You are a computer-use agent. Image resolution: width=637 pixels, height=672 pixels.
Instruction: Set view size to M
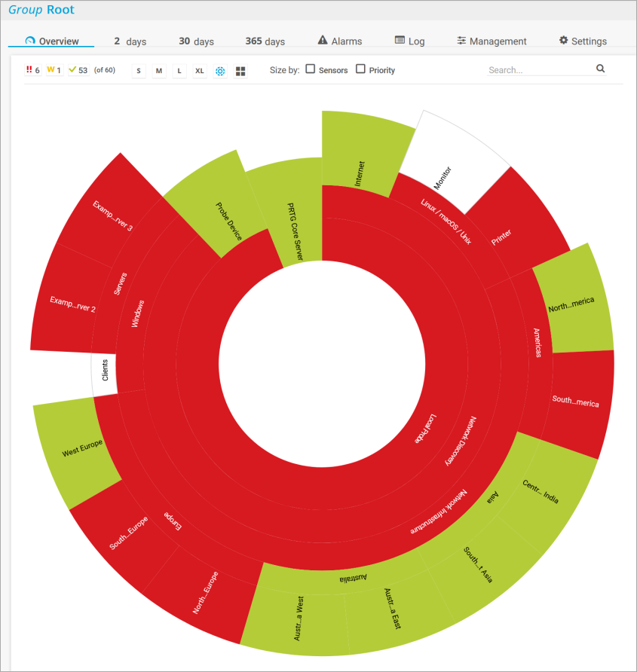tap(159, 71)
